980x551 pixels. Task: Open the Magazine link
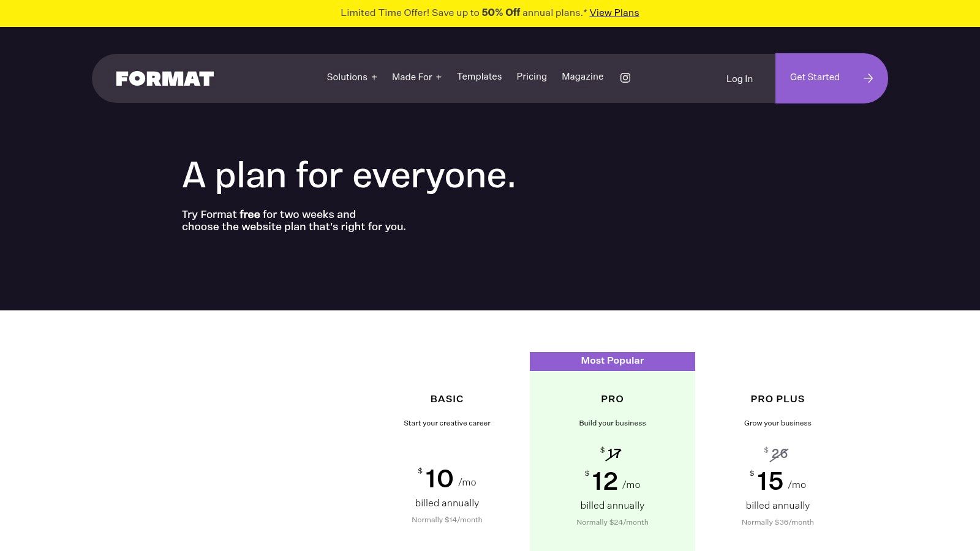pos(582,77)
